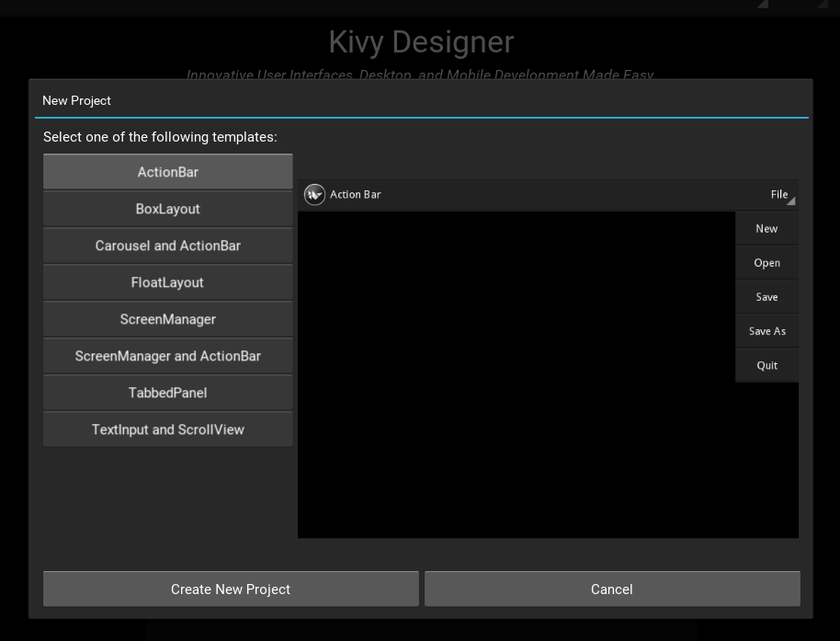This screenshot has height=641, width=840.
Task: Click Save As in the preview menu
Action: point(766,331)
